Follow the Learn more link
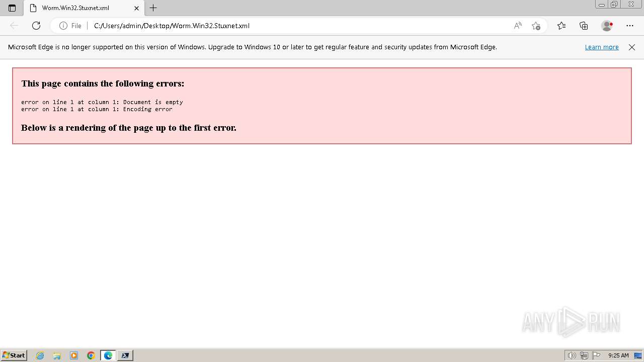Viewport: 644px width, 362px height. (x=602, y=47)
